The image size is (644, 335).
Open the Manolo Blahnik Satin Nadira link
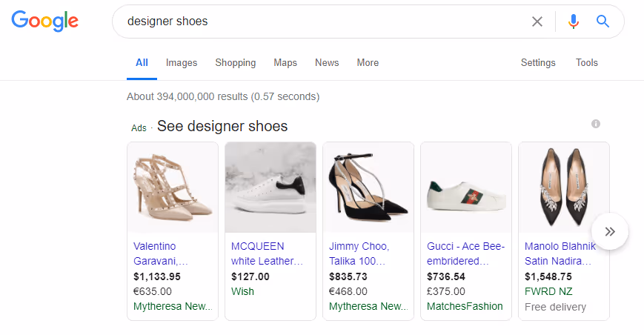560,253
